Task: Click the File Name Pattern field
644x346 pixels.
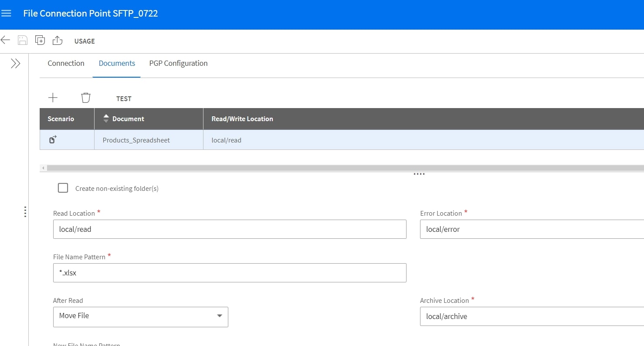Action: (230, 273)
